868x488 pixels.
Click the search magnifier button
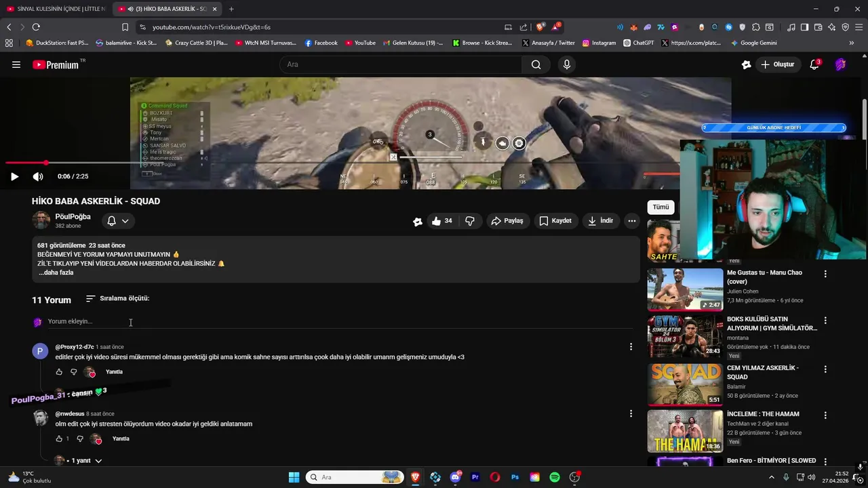pos(536,64)
